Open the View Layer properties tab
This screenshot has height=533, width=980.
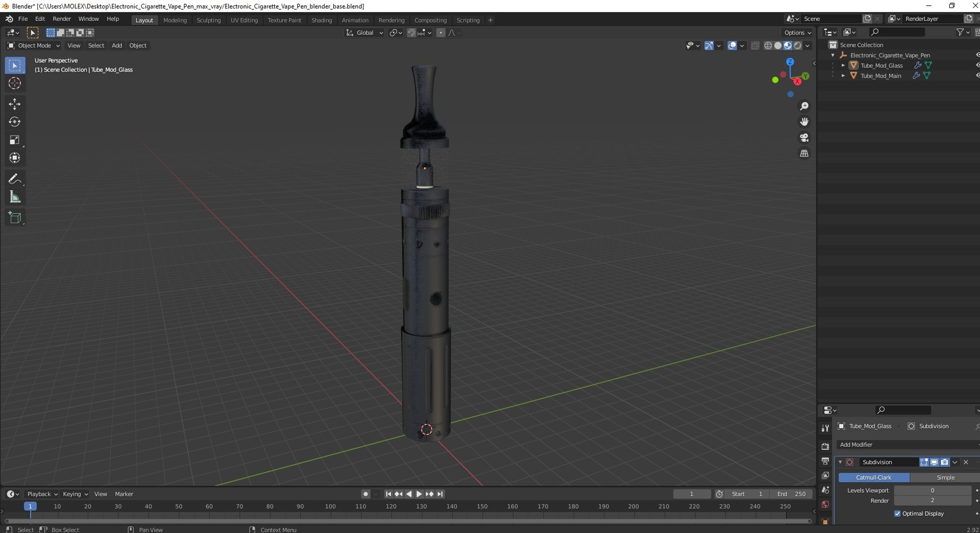point(825,475)
